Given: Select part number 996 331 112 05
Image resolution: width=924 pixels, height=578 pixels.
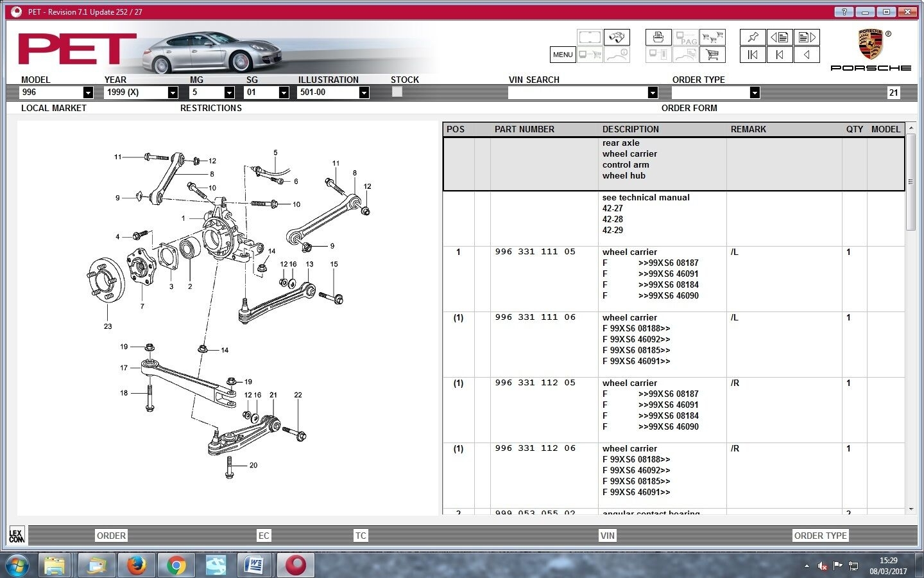Looking at the screenshot, I should (535, 383).
